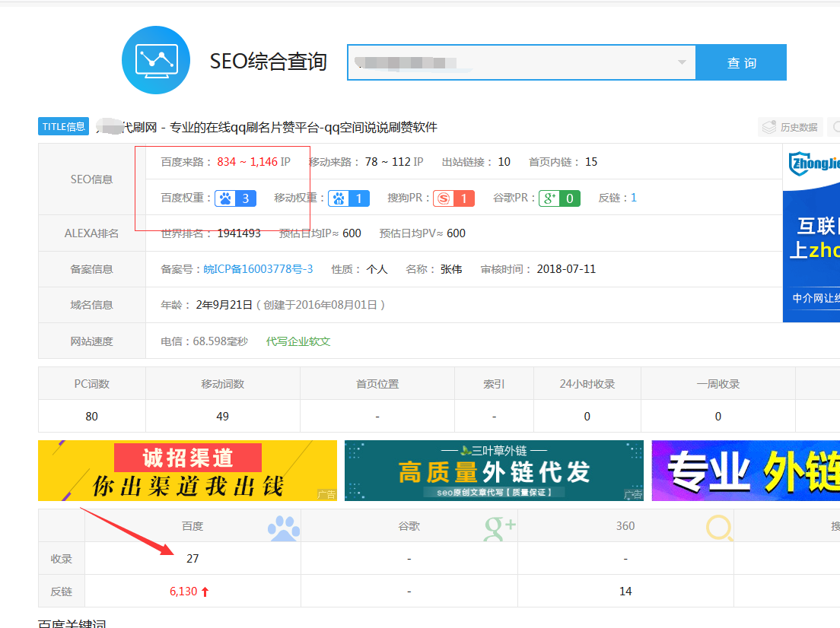Click the 代写企业软文 green link

pyautogui.click(x=298, y=341)
